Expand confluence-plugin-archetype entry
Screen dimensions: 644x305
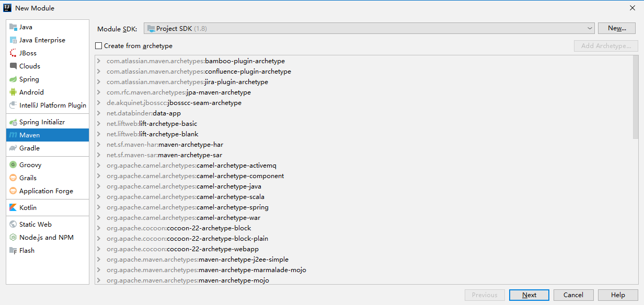point(99,72)
